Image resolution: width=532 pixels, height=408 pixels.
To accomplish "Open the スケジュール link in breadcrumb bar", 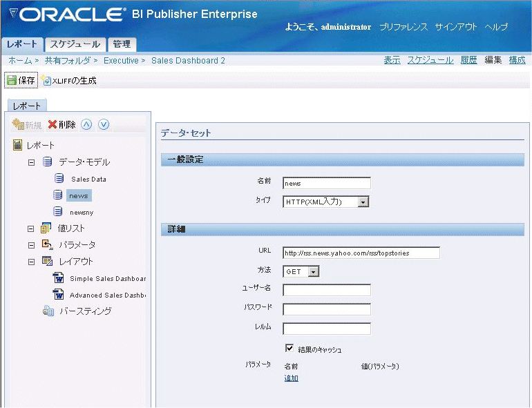I will tap(430, 60).
